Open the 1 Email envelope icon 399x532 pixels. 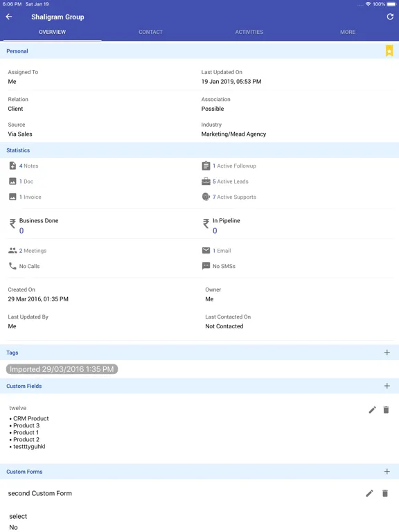tap(206, 250)
